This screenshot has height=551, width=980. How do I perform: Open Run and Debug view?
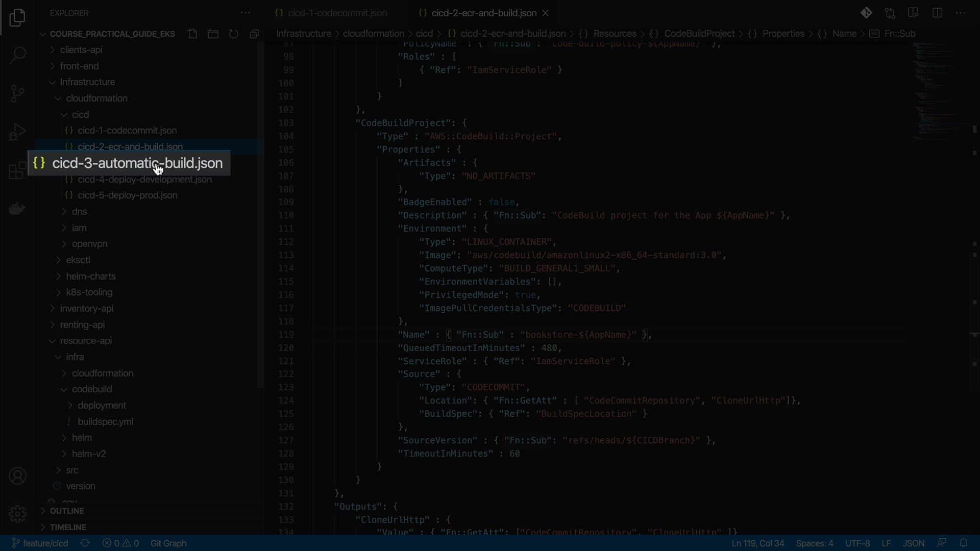click(x=17, y=132)
